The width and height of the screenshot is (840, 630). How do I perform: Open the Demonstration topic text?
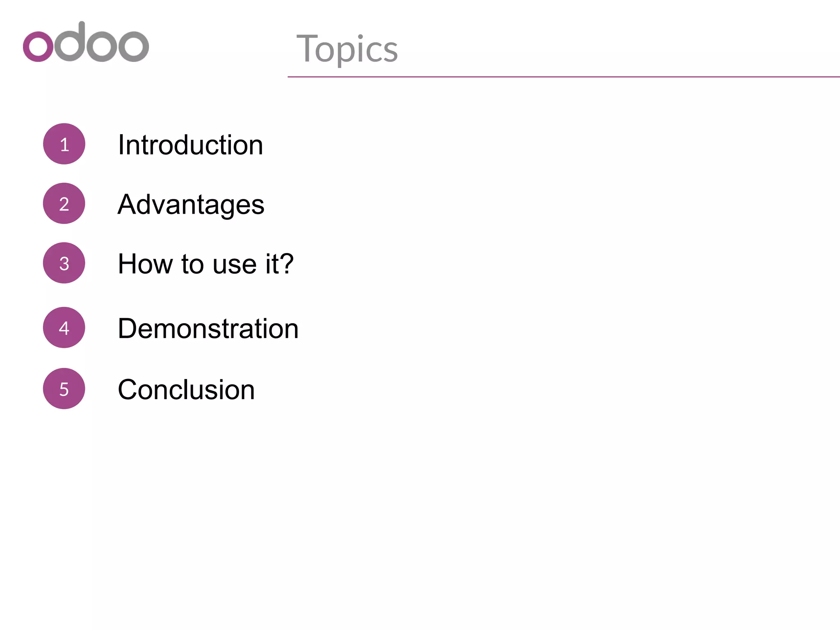(208, 329)
